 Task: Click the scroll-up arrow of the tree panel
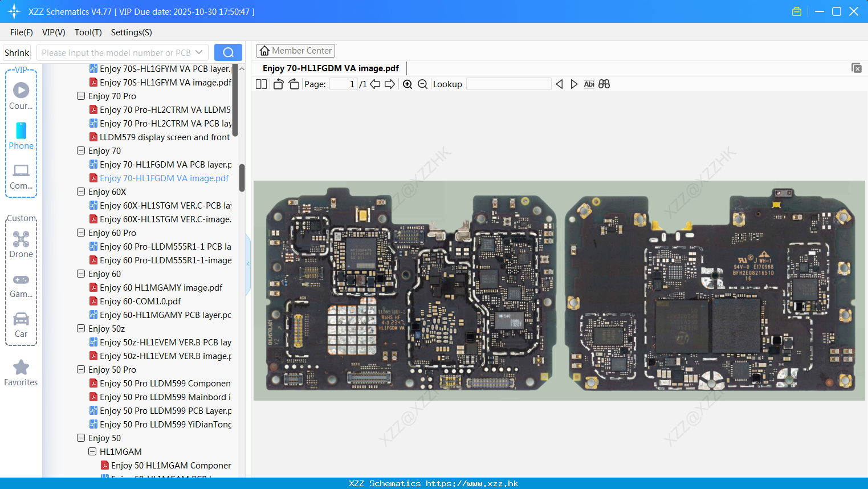point(242,68)
